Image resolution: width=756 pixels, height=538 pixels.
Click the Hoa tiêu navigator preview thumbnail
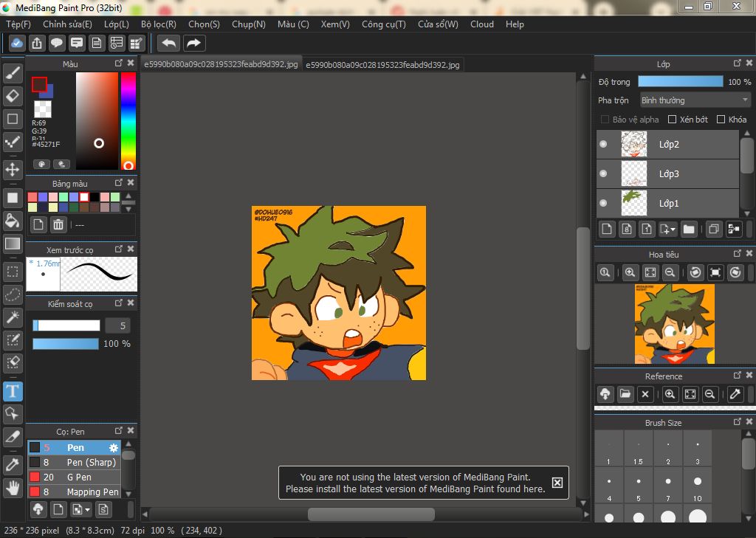pos(675,323)
